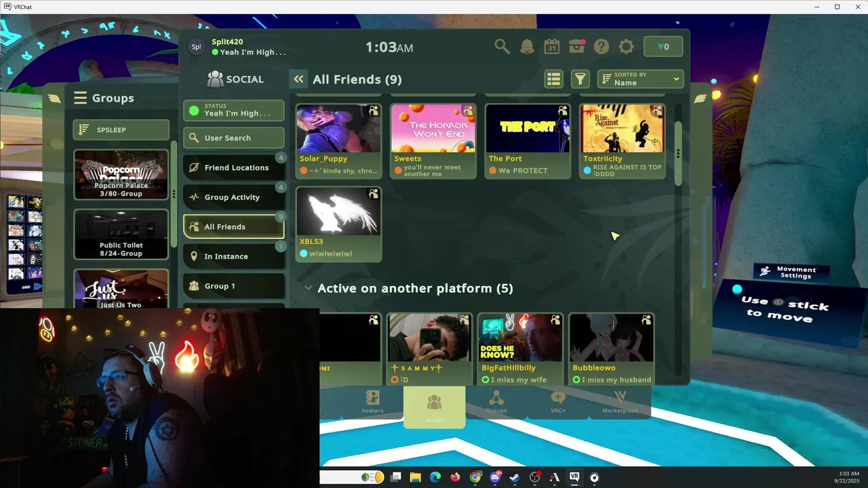Open the Just Us Two group instance
This screenshot has width=868, height=488.
[121, 289]
